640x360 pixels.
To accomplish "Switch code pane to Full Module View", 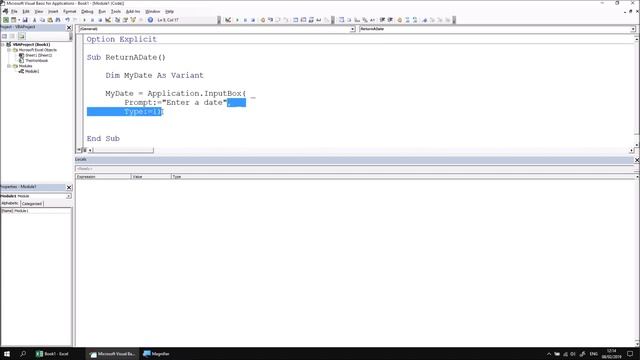I will (84, 150).
